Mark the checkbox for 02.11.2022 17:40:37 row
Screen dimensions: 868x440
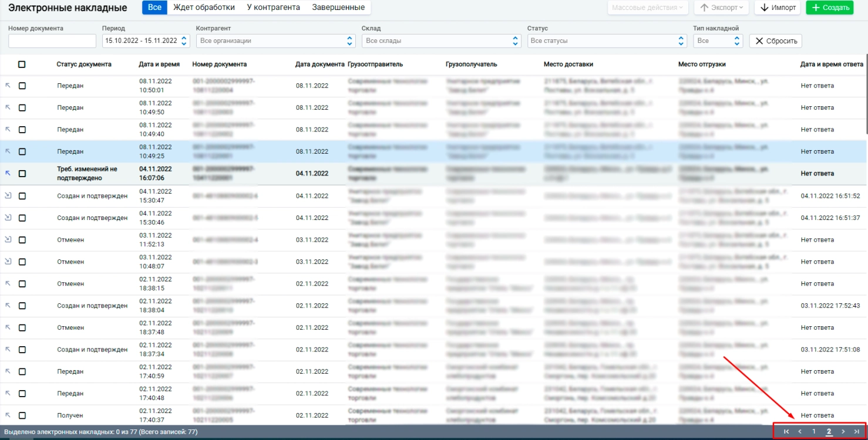click(22, 415)
